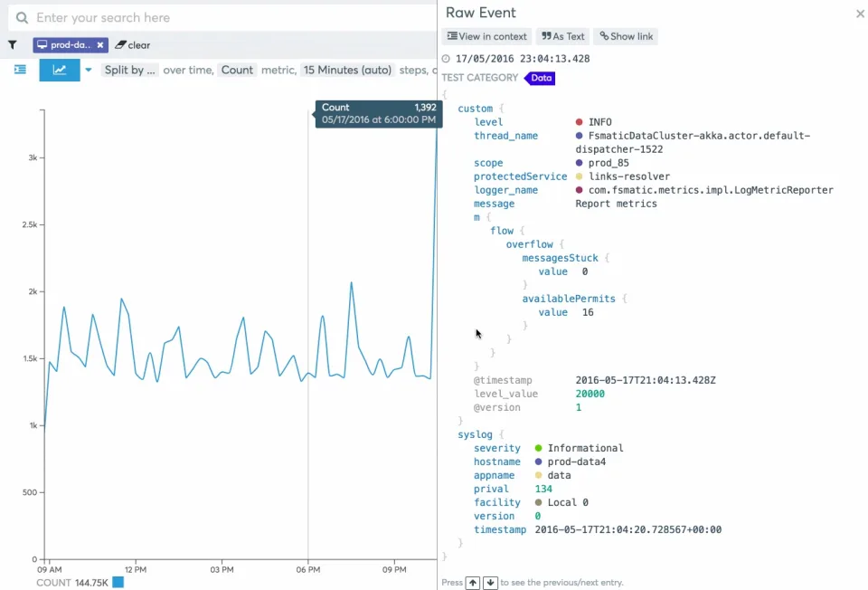Click syslog timestamp value
The width and height of the screenshot is (868, 590).
[x=628, y=529]
